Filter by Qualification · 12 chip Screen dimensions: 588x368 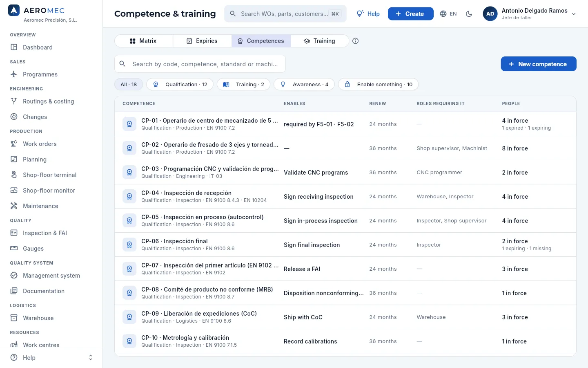(180, 84)
